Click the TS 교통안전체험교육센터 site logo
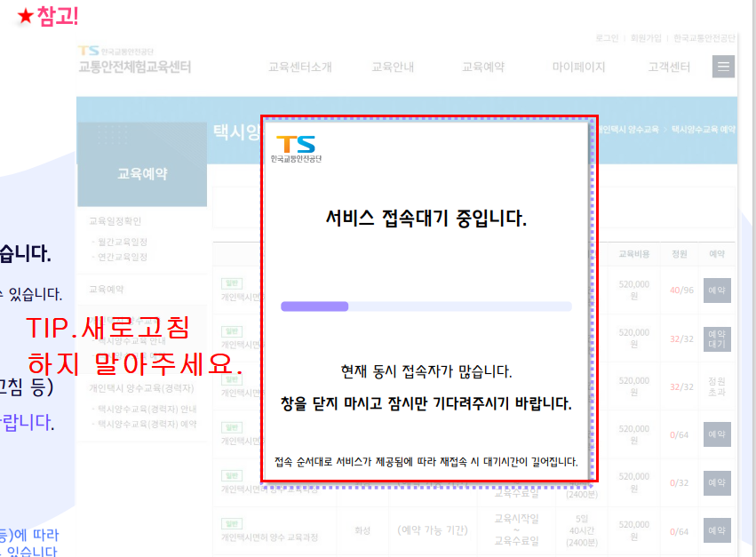Viewport: 756px width, 557px height. [134, 60]
